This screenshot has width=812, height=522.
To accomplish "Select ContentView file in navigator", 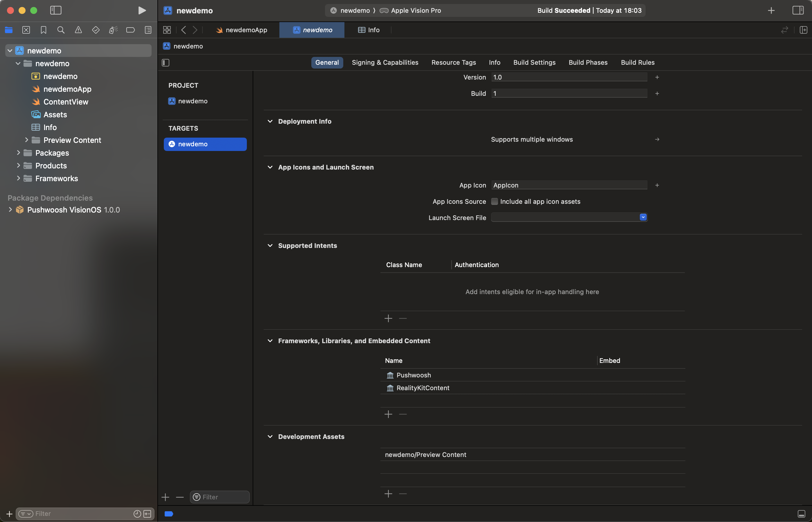I will point(65,102).
